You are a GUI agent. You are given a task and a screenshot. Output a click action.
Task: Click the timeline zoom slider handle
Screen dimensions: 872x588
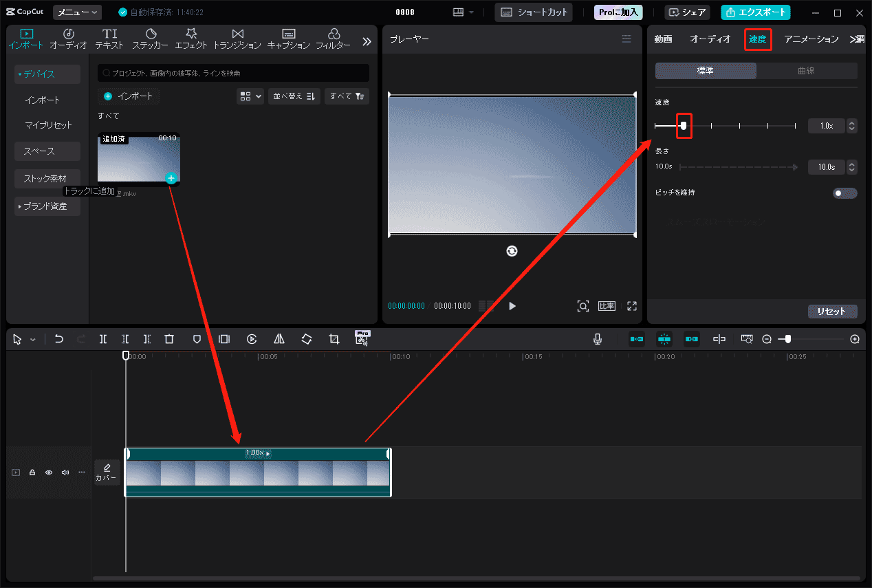point(788,339)
